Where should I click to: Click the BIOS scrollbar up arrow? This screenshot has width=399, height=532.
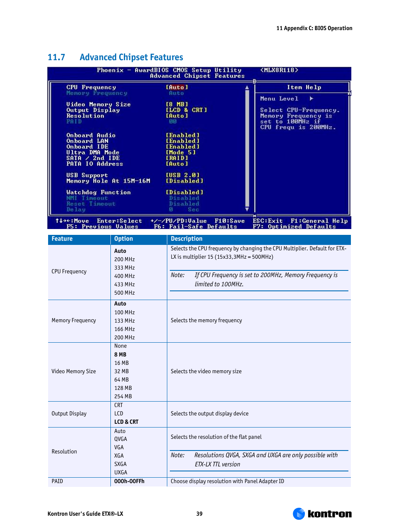coord(247,87)
